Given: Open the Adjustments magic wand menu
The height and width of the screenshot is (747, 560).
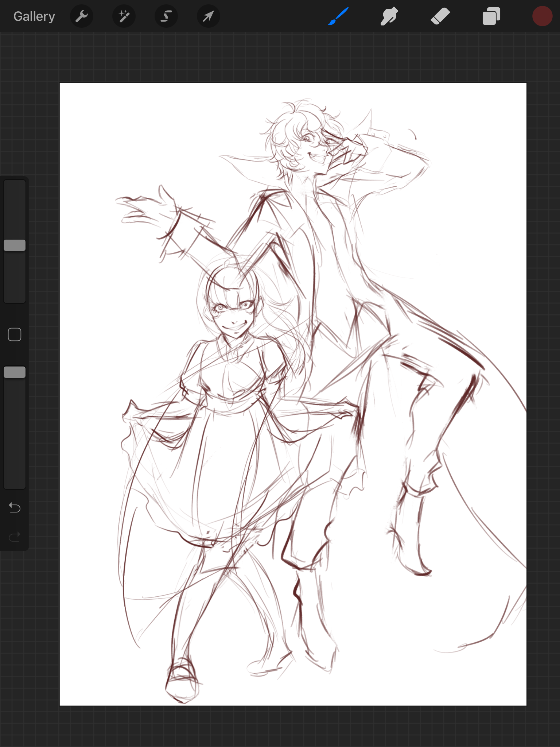Looking at the screenshot, I should coord(124,16).
